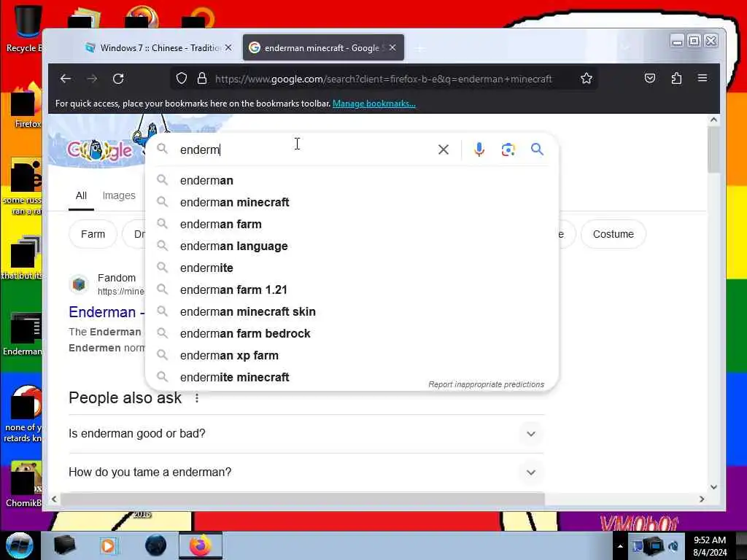Choose suggestion 'enderman'

point(352,181)
